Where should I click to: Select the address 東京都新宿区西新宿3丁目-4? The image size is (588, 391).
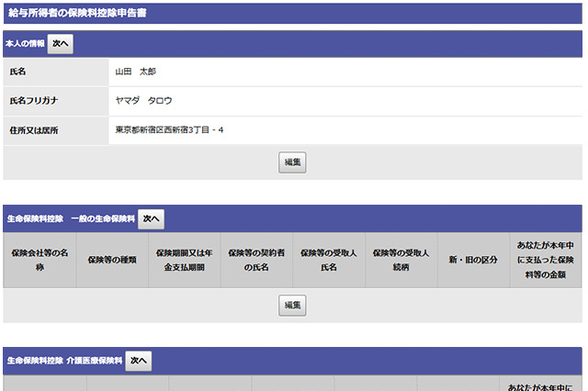169,130
